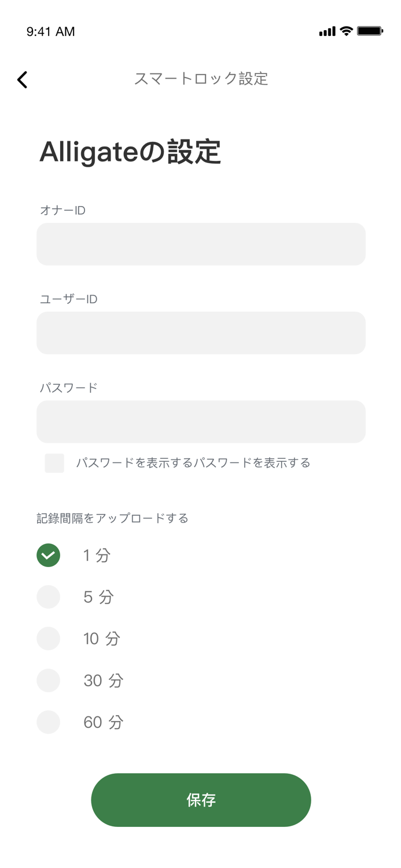Screen dimensions: 401x868
Task: Tap the back arrow icon
Action: tap(23, 79)
